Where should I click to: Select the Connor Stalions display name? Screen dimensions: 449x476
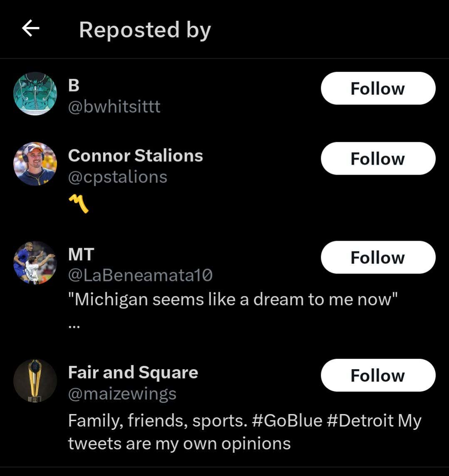tap(135, 155)
